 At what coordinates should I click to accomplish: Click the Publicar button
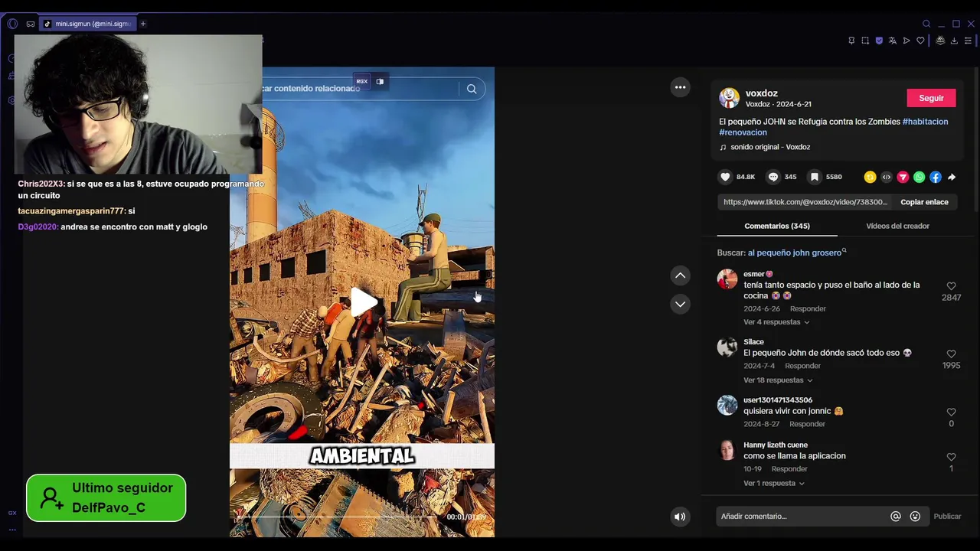coord(947,517)
